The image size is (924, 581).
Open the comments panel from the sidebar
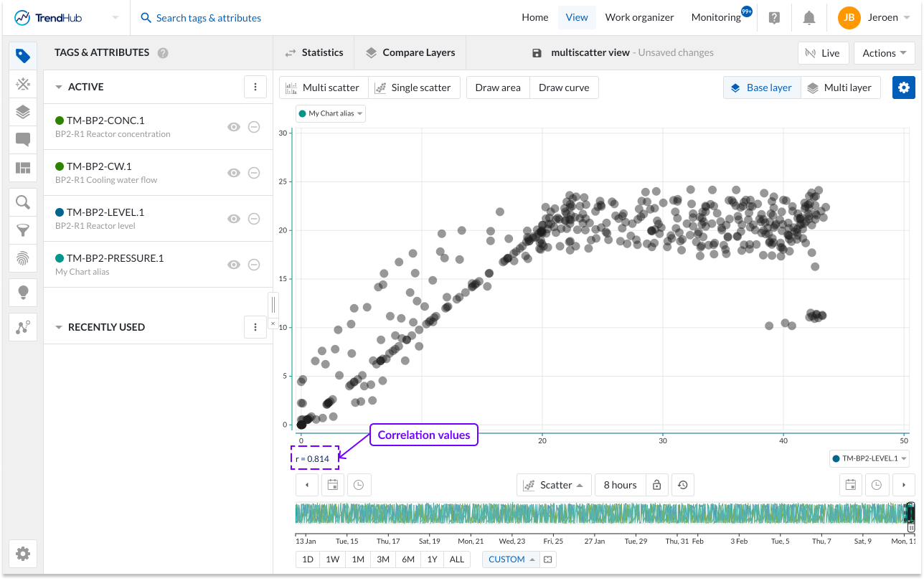[x=22, y=140]
